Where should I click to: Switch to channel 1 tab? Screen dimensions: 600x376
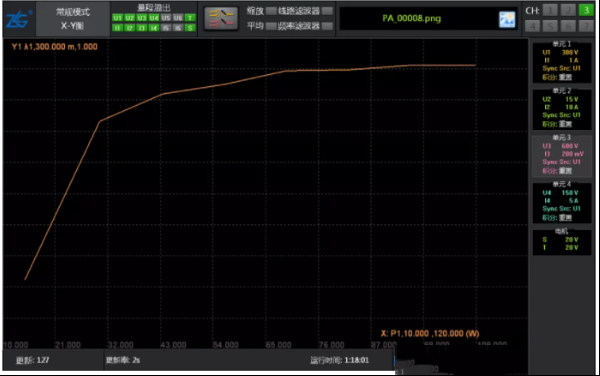pyautogui.click(x=550, y=10)
